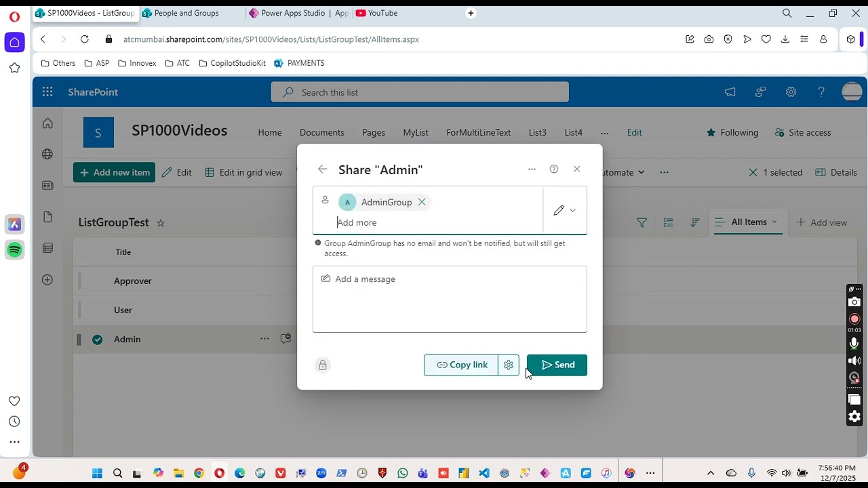The width and height of the screenshot is (868, 488).
Task: Click Add new item button
Action: pos(114,172)
